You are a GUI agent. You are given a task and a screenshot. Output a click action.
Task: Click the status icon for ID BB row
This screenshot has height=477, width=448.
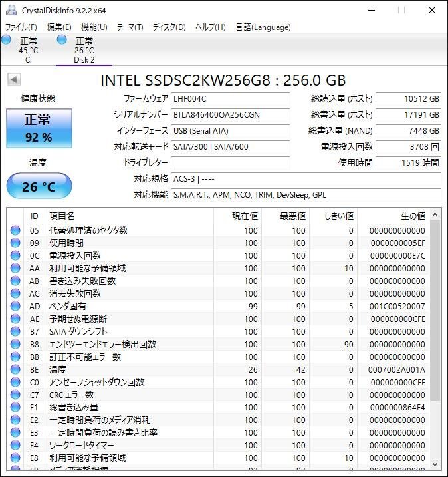tap(15, 357)
